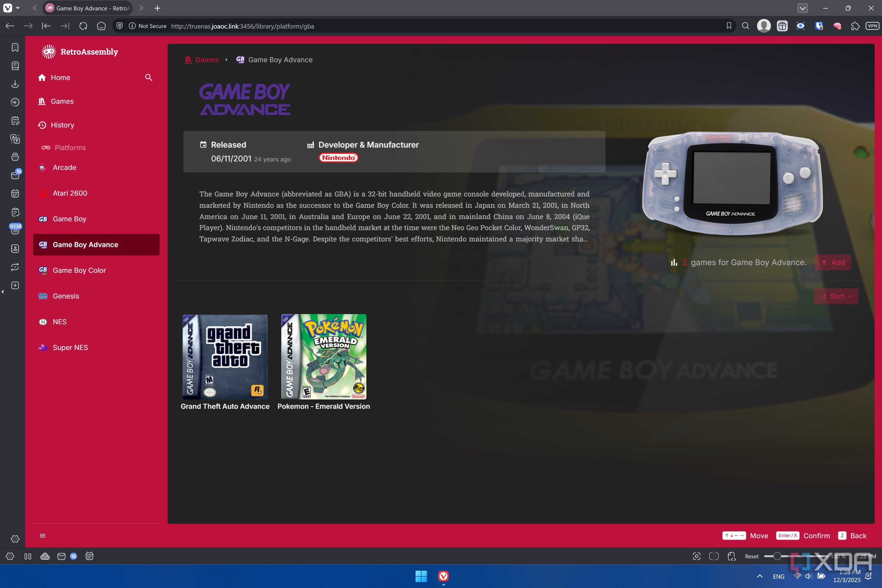Image resolution: width=882 pixels, height=588 pixels.
Task: Open Vivaldi mail panel with 16 badge
Action: coord(15,175)
